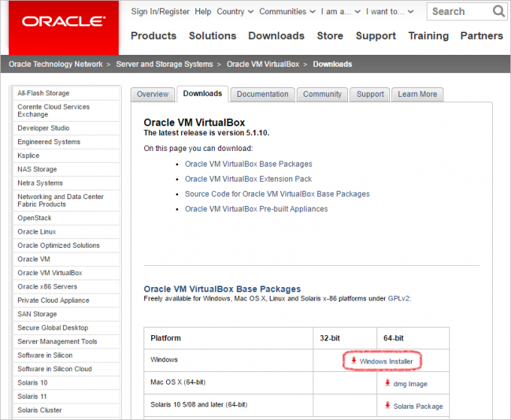The height and width of the screenshot is (420, 511).
Task: Switch to the Support tab
Action: [370, 95]
